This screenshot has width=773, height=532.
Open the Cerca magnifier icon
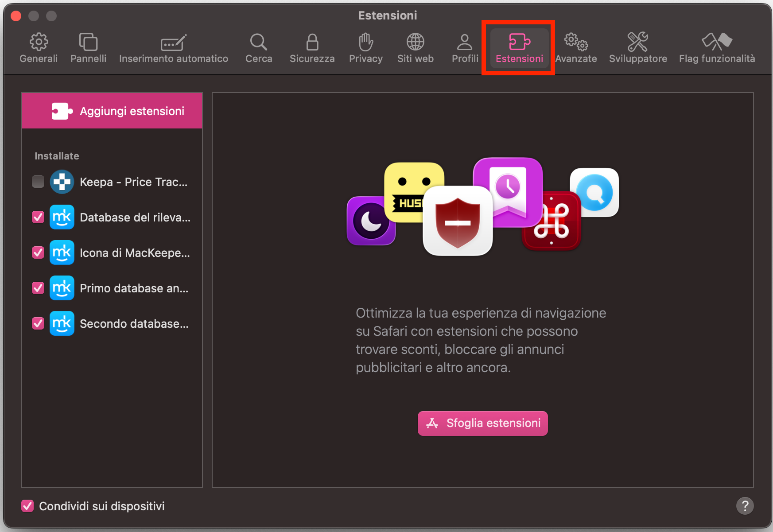(259, 42)
